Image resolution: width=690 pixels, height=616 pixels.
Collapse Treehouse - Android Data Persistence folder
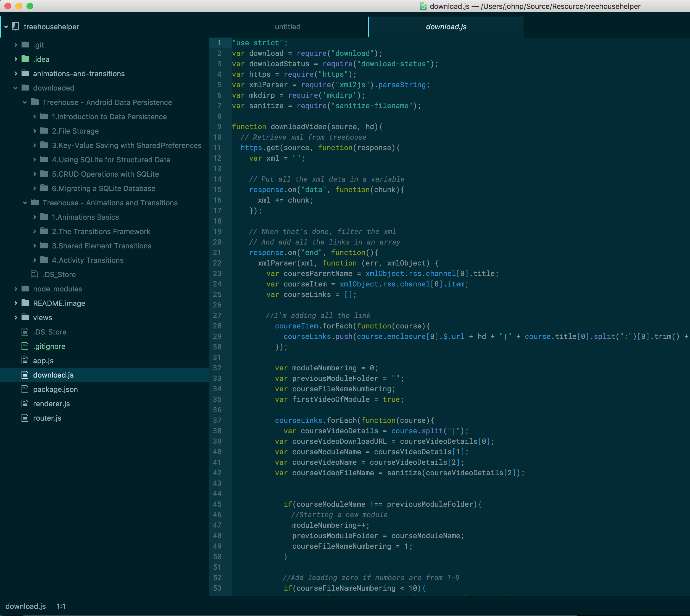pyautogui.click(x=25, y=102)
